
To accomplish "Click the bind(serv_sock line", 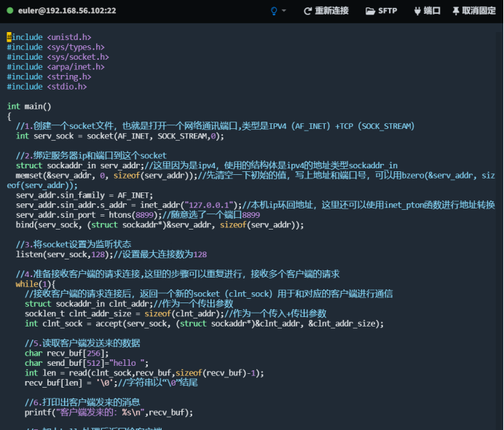I will (x=160, y=224).
